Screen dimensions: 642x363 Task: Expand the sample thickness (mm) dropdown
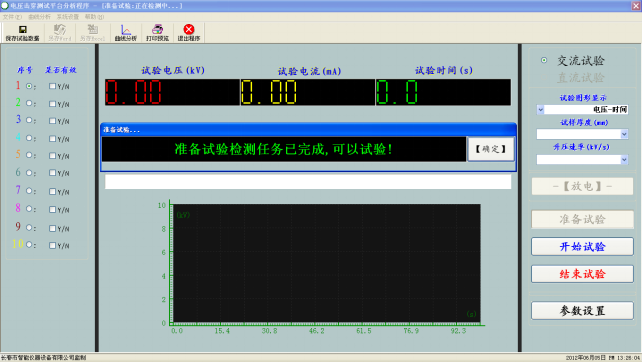(624, 134)
